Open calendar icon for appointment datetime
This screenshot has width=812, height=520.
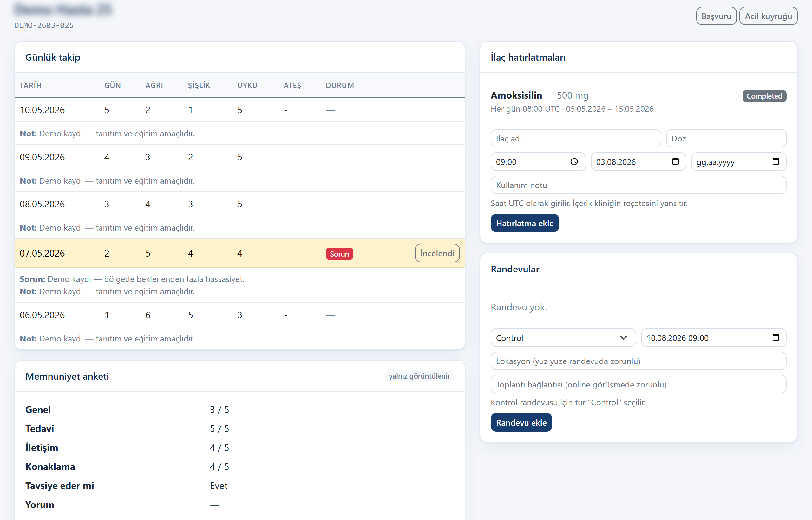click(776, 337)
